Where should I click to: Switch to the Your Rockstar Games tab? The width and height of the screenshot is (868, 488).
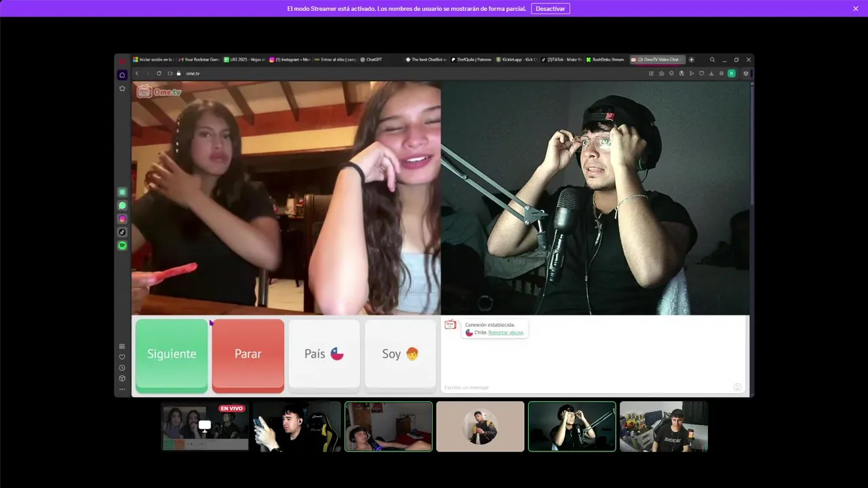[199, 60]
